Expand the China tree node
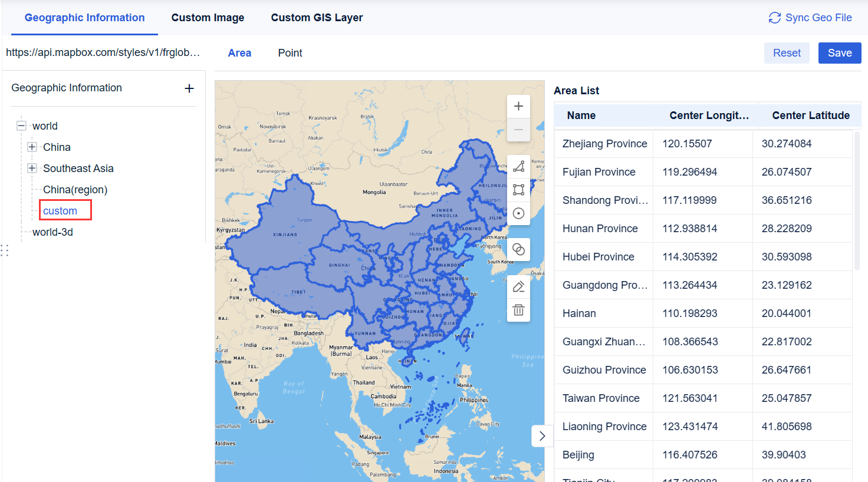The height and width of the screenshot is (482, 868). tap(32, 147)
